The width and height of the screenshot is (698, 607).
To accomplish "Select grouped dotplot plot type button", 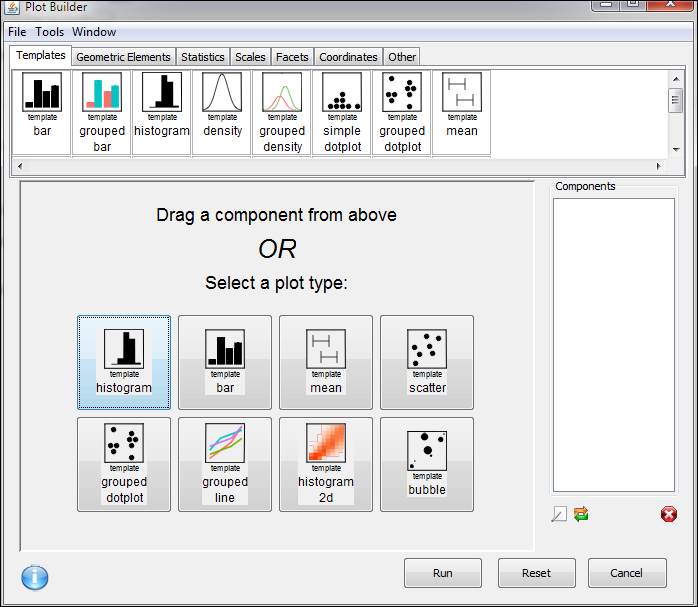I will point(124,464).
